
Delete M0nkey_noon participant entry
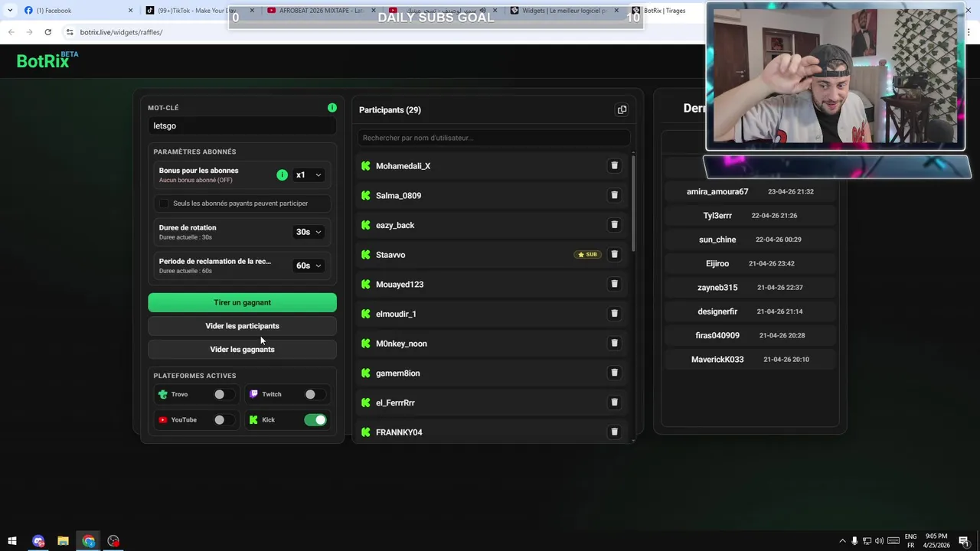(614, 343)
